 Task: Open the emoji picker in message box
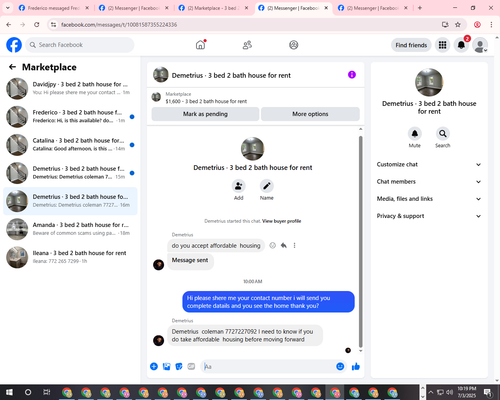pyautogui.click(x=340, y=367)
